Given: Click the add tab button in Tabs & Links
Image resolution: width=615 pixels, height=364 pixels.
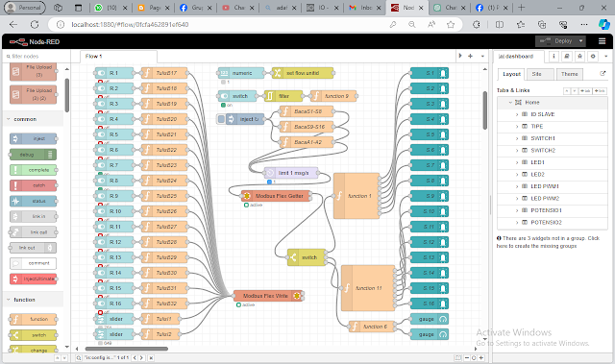Looking at the screenshot, I should pyautogui.click(x=585, y=91).
